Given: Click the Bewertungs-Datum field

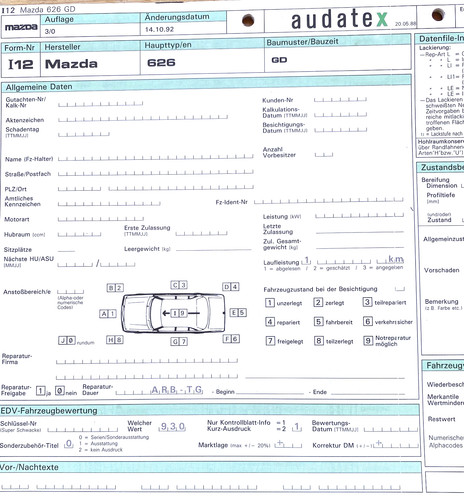Looking at the screenshot, I should [391, 429].
